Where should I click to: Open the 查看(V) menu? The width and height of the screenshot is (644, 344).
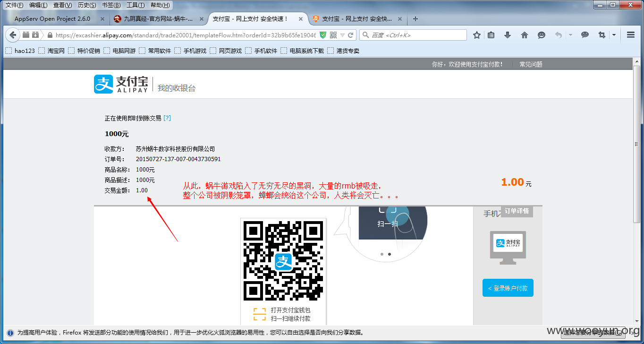coord(62,5)
